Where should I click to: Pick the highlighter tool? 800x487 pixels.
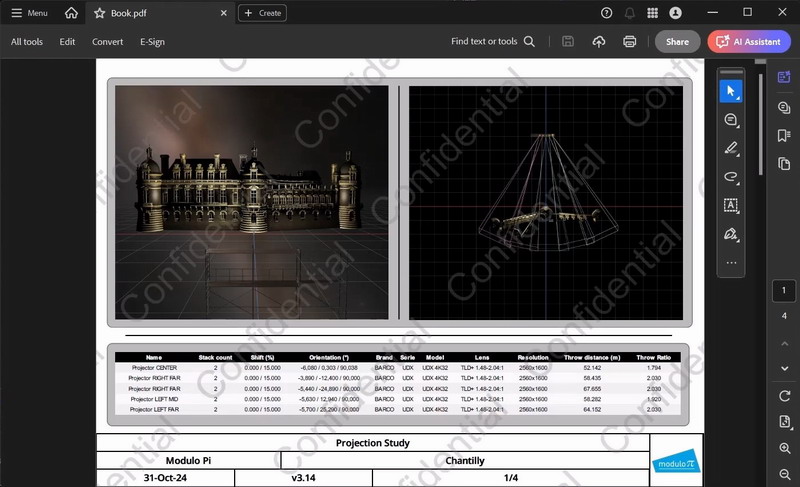coord(731,148)
